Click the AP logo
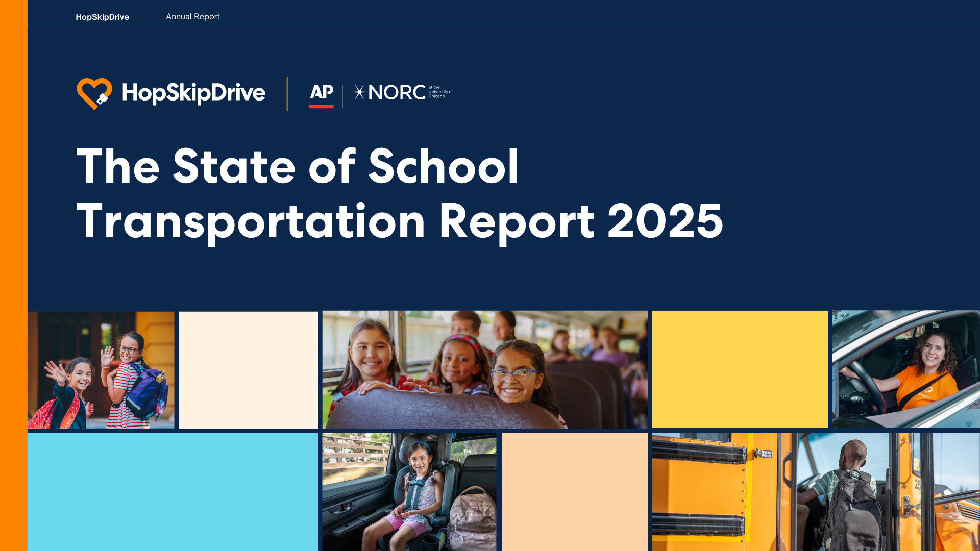The image size is (980, 551). click(321, 92)
